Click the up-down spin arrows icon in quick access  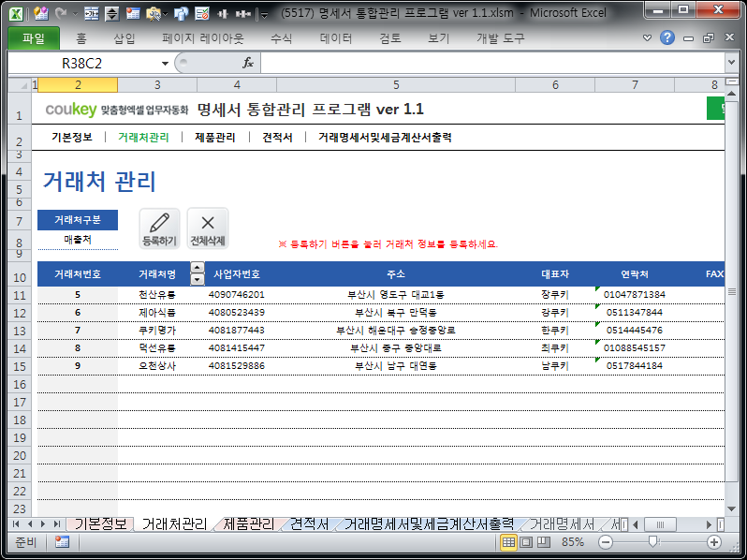[x=111, y=14]
